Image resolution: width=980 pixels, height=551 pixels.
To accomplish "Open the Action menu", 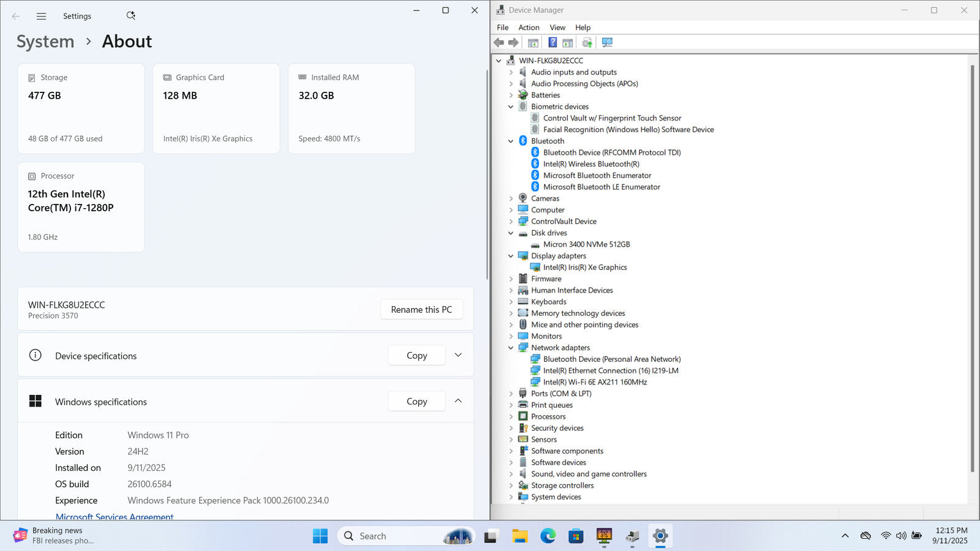I will pos(529,28).
